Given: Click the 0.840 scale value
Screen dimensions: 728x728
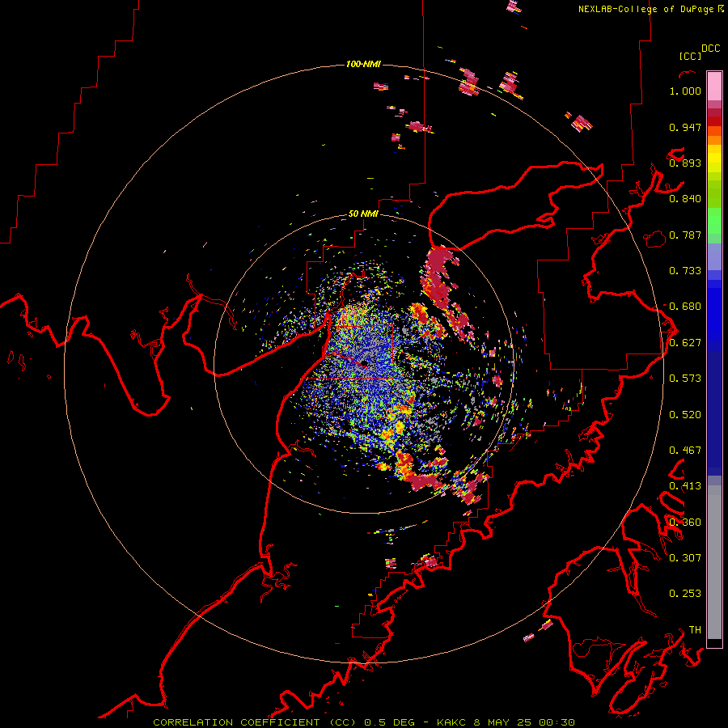Looking at the screenshot, I should [685, 199].
